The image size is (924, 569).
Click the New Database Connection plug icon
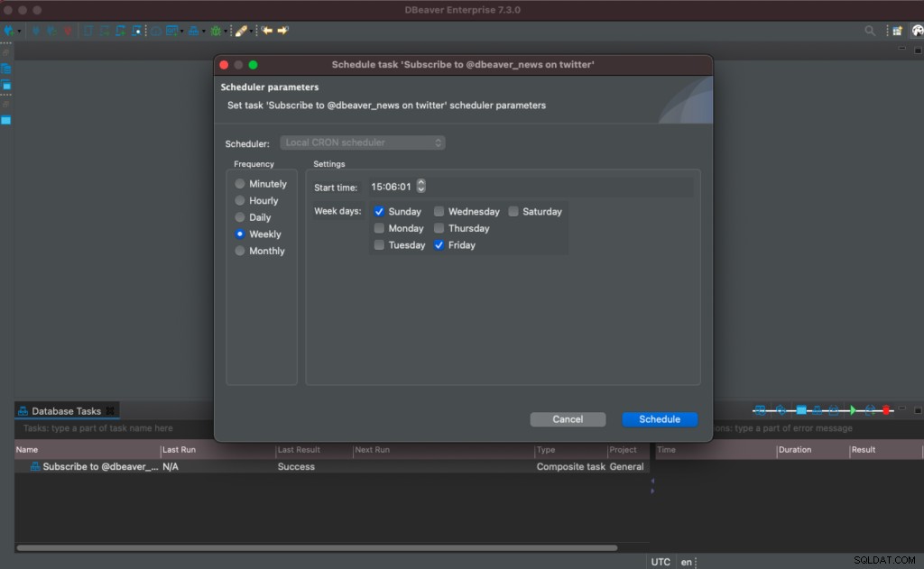point(9,31)
